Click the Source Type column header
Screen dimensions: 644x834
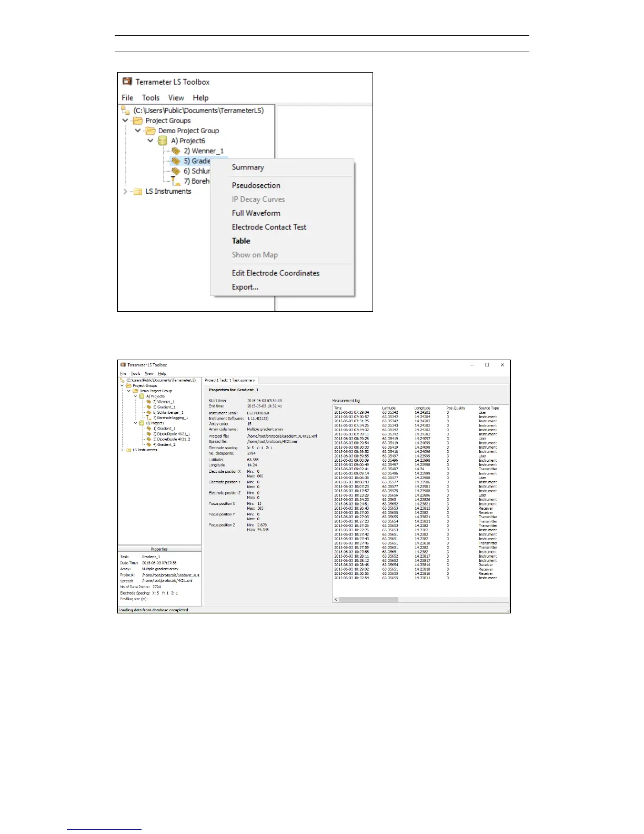(489, 408)
